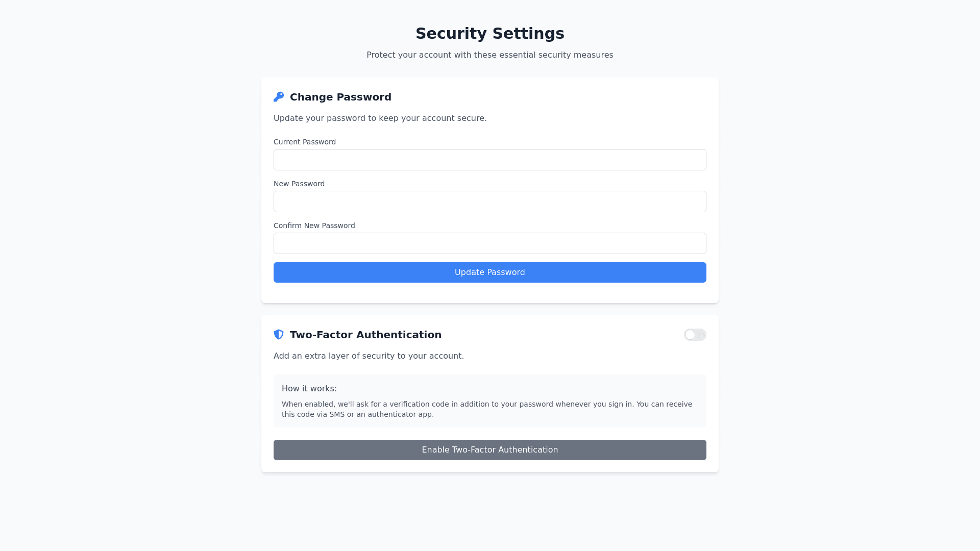Click the key icon beside Change Password
Screen dimensions: 980x551
click(279, 97)
